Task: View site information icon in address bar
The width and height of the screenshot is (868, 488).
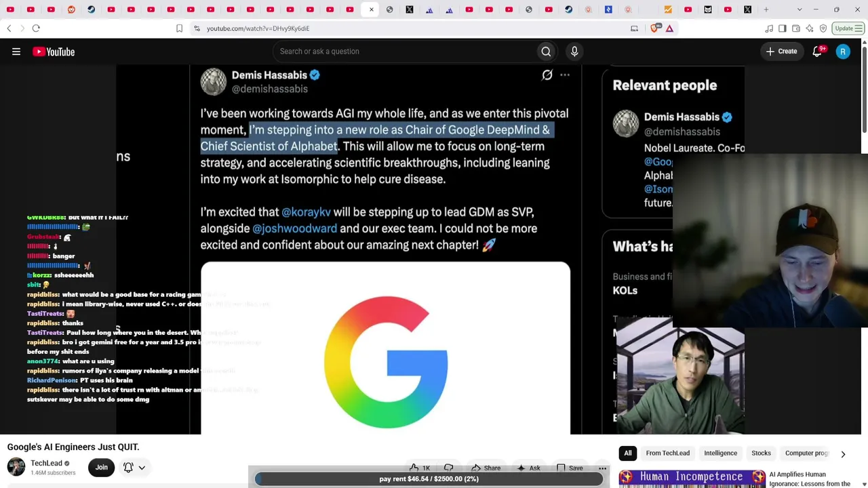Action: [197, 28]
